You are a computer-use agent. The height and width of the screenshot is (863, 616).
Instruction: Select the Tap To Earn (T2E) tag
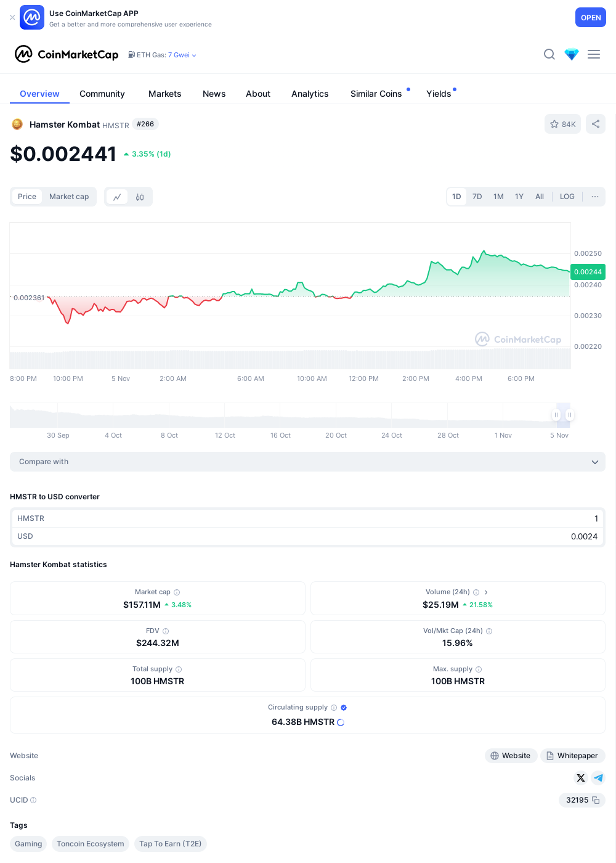pyautogui.click(x=170, y=844)
